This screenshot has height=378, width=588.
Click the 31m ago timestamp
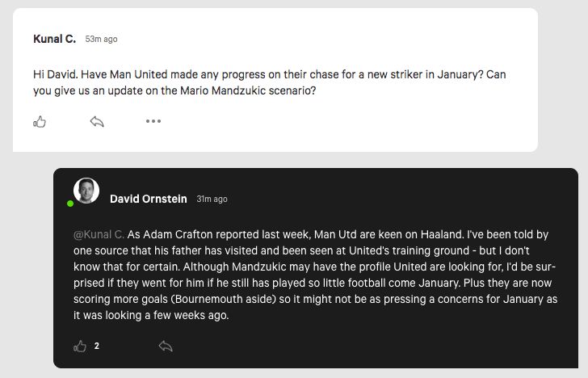(x=212, y=199)
